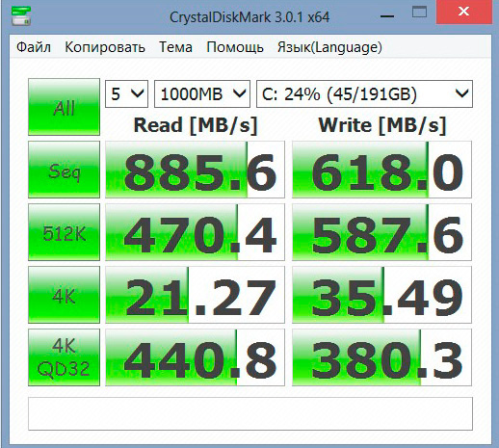Maximize the CrystalDiskMark window
Image resolution: width=499 pixels, height=448 pixels.
point(419,13)
